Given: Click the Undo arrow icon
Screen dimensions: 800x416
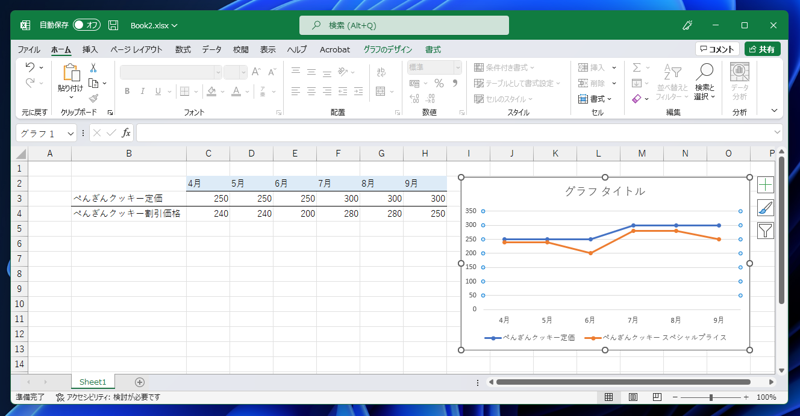Looking at the screenshot, I should pyautogui.click(x=30, y=67).
